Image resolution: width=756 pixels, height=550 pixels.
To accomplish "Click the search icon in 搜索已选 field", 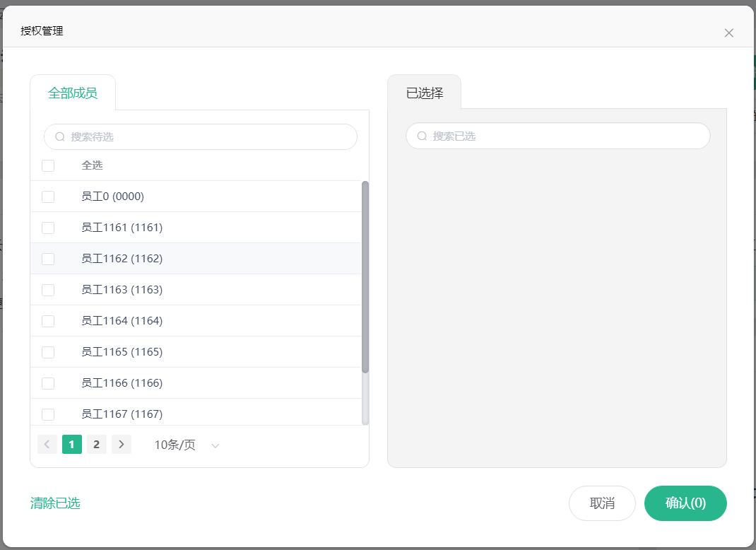I will point(422,136).
